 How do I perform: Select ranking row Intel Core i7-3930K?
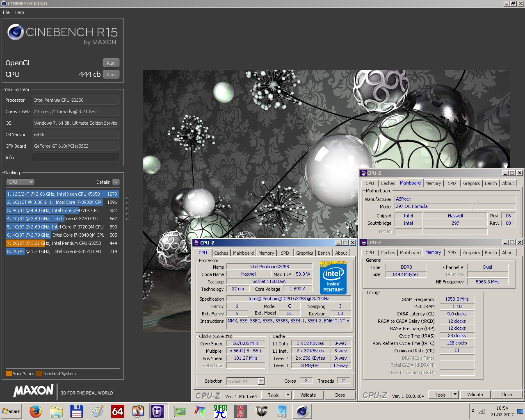pos(62,202)
